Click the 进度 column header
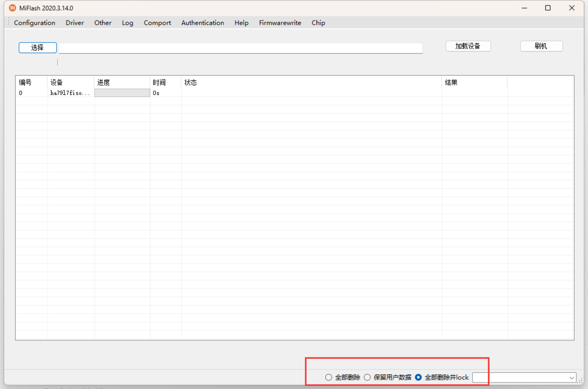Viewport: 588px width, 389px height. 122,83
